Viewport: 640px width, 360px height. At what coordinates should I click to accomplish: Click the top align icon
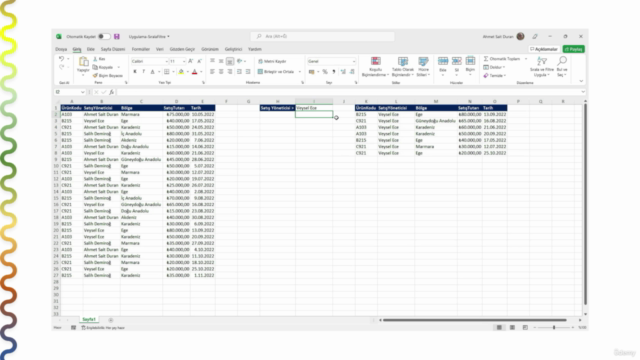point(212,61)
